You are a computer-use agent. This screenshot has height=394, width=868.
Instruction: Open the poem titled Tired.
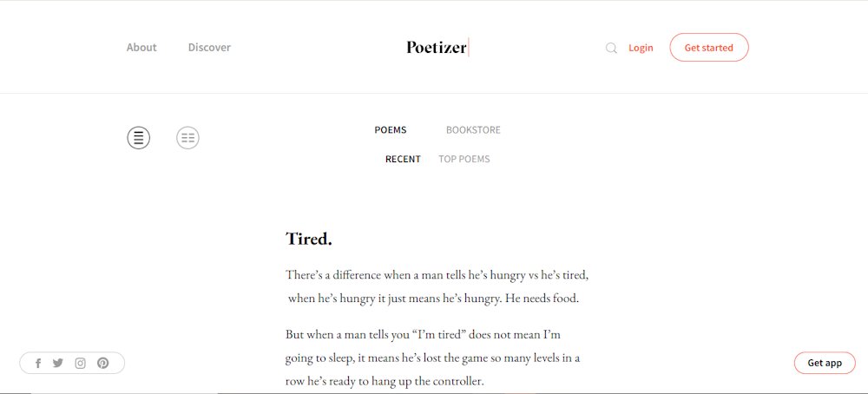point(309,239)
